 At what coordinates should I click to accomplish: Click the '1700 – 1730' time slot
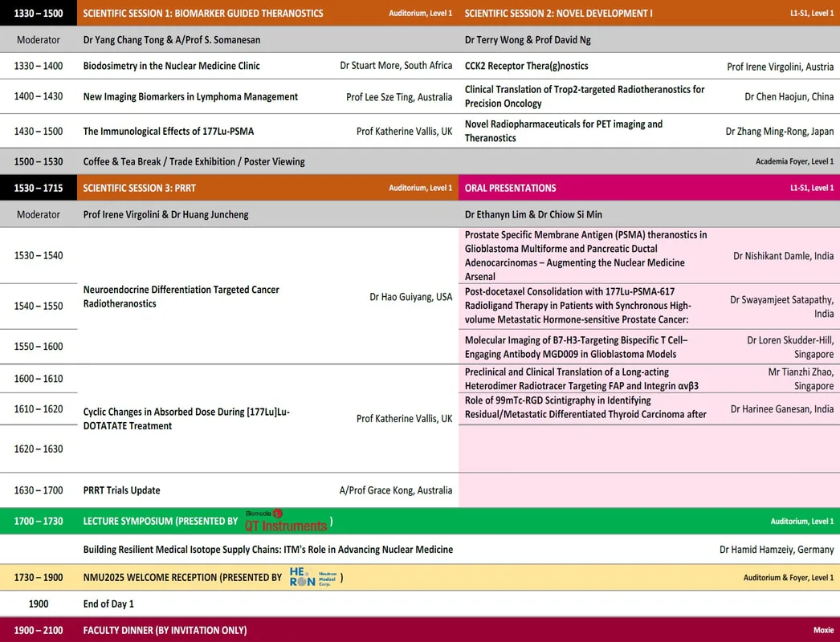pos(39,521)
